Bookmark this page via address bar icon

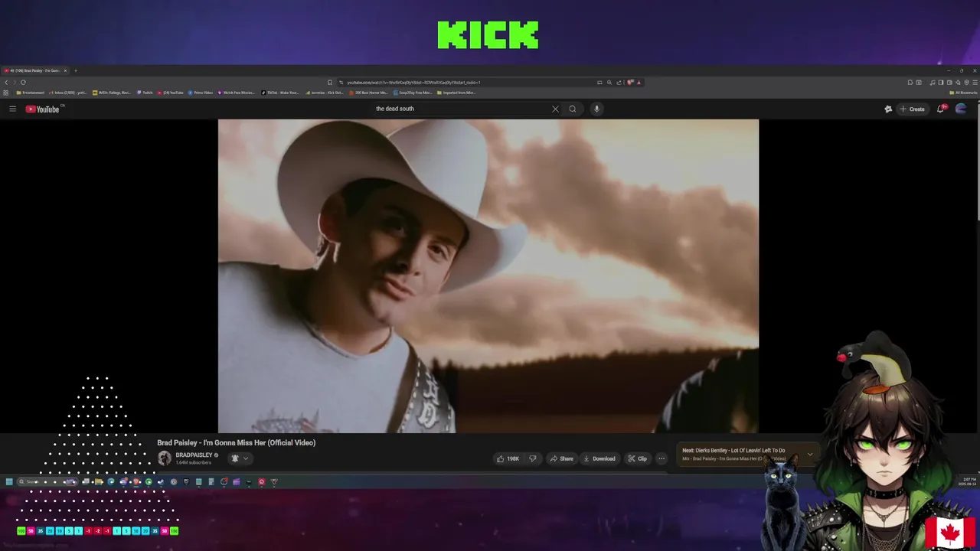330,83
